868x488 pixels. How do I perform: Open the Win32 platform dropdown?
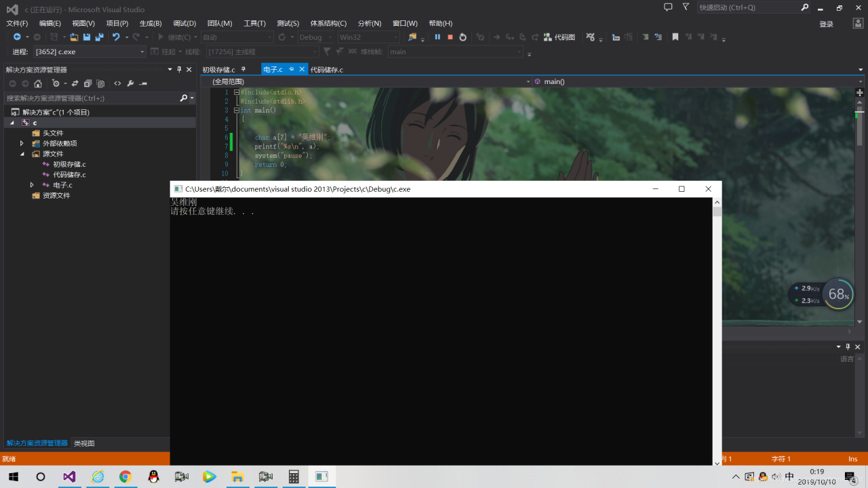click(369, 37)
